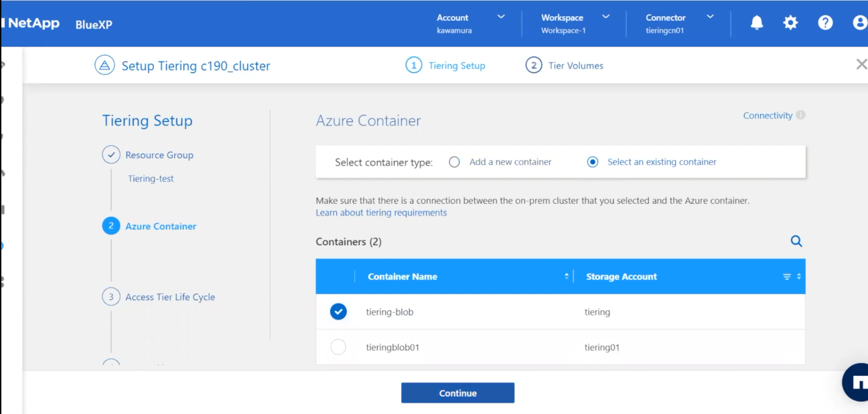
Task: Go to step 1 Tiering Setup tab
Action: click(x=445, y=66)
